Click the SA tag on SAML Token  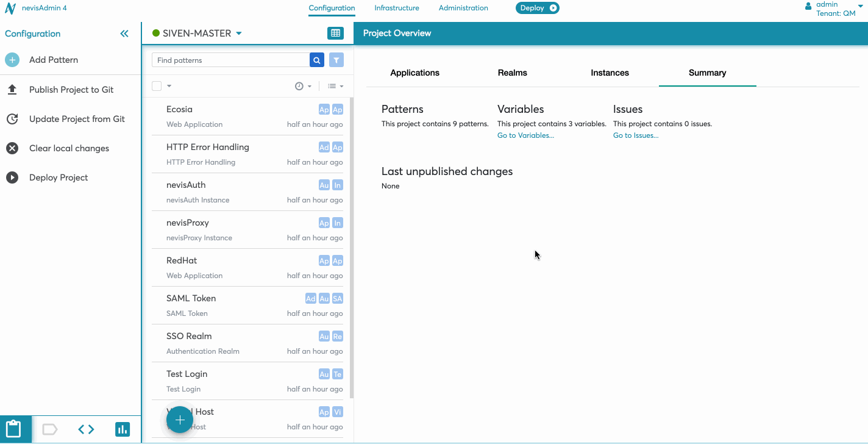pos(338,299)
